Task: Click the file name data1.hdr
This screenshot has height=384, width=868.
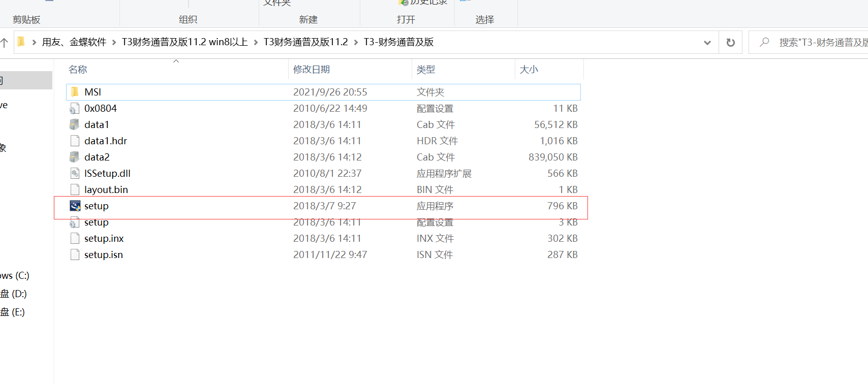Action: pos(106,141)
